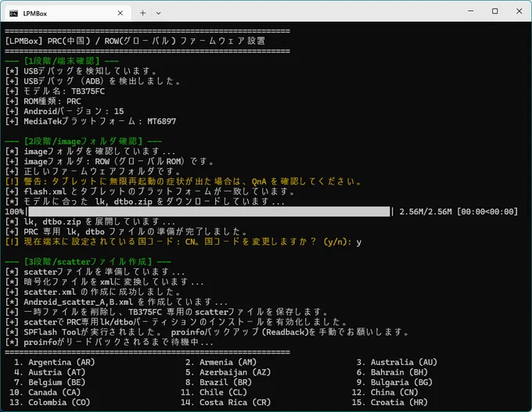Click the terminal icon in LPMBox tab
Viewport: 532px width, 412px height.
click(x=13, y=13)
